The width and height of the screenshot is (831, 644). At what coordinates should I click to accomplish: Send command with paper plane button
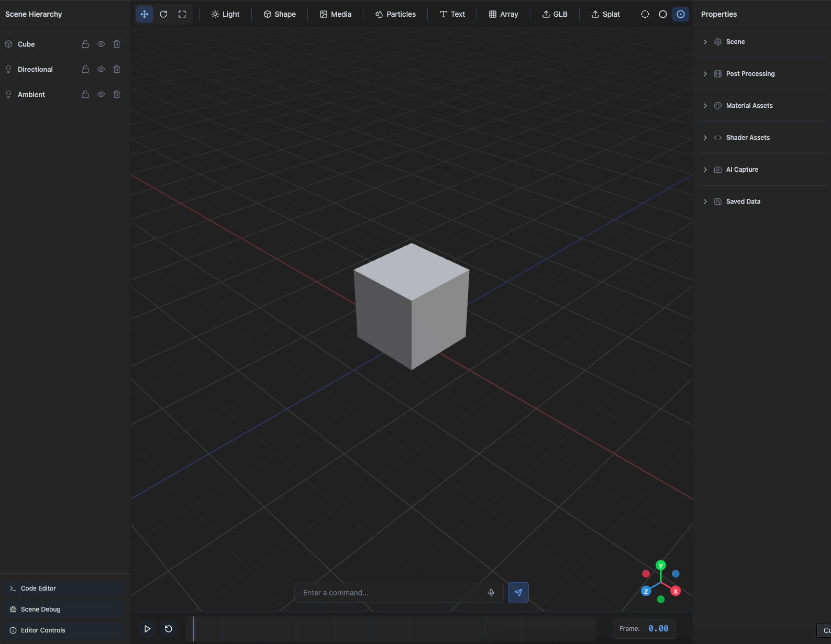point(518,593)
